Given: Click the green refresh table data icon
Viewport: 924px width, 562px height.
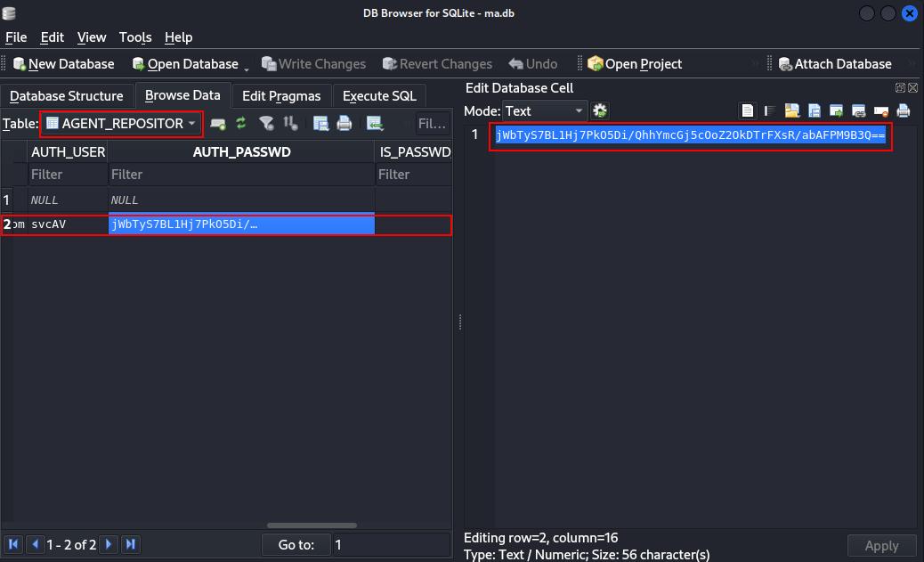Looking at the screenshot, I should (241, 123).
